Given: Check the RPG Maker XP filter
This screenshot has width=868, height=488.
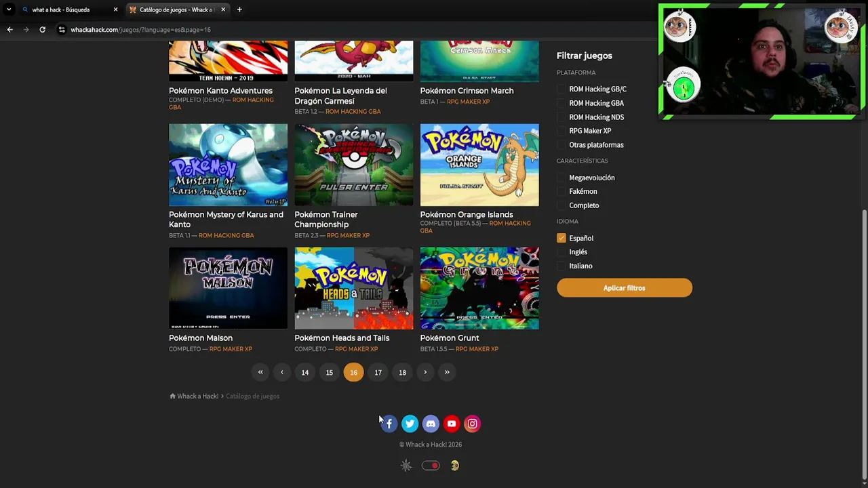Looking at the screenshot, I should tap(561, 131).
